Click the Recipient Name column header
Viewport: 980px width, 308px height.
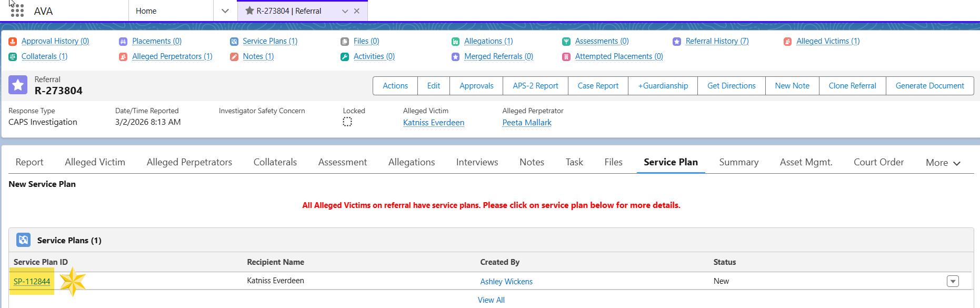(276, 262)
